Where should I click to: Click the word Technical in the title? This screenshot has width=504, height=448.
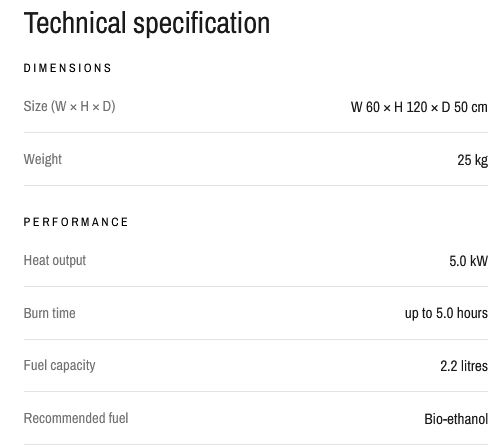(75, 23)
